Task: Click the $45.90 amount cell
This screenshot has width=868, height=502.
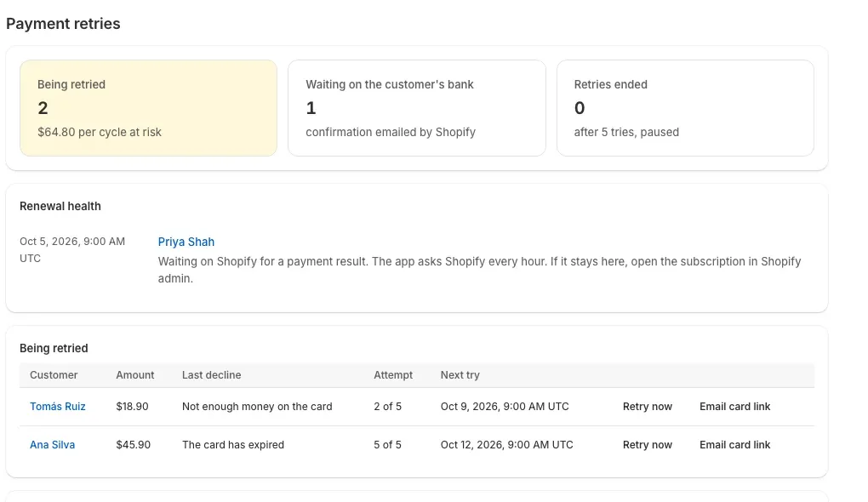Action: tap(134, 444)
